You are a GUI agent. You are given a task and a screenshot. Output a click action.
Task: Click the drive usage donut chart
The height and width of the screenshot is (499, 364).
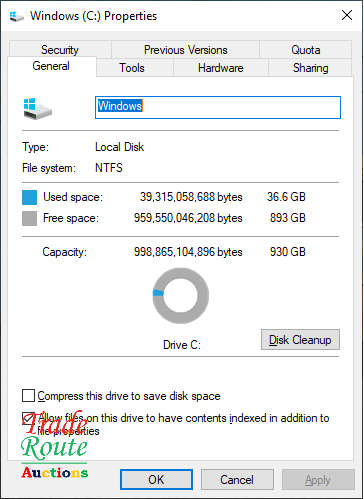pos(181,296)
